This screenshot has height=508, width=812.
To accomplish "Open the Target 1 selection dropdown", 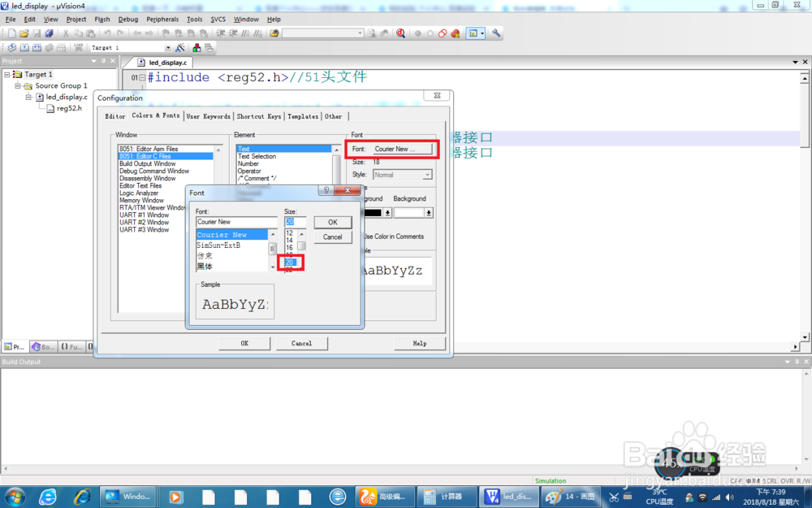I will pos(168,48).
